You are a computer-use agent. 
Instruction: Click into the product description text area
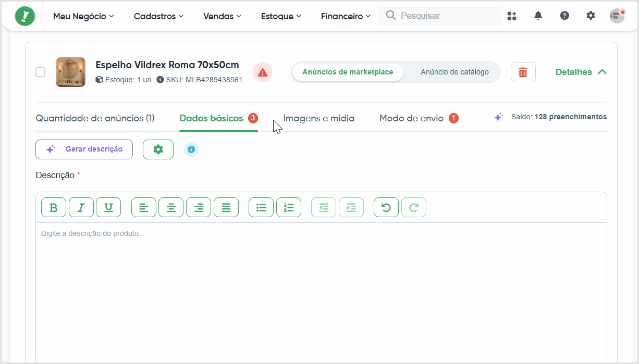pyautogui.click(x=321, y=290)
